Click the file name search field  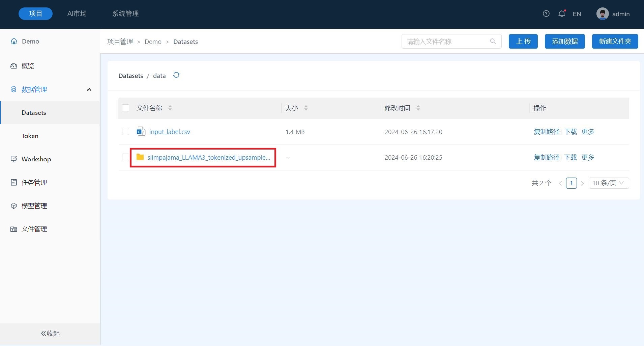coord(445,42)
